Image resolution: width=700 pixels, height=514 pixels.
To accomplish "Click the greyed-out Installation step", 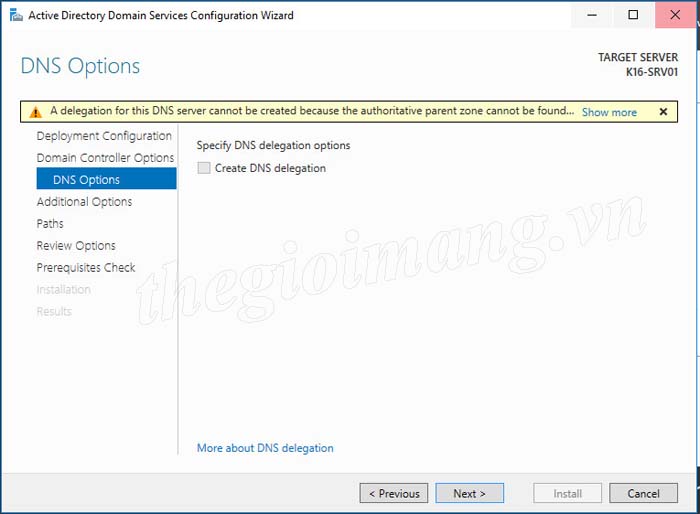I will 63,290.
